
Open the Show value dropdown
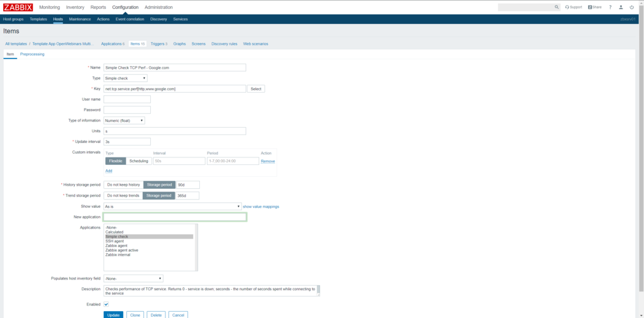click(x=172, y=206)
